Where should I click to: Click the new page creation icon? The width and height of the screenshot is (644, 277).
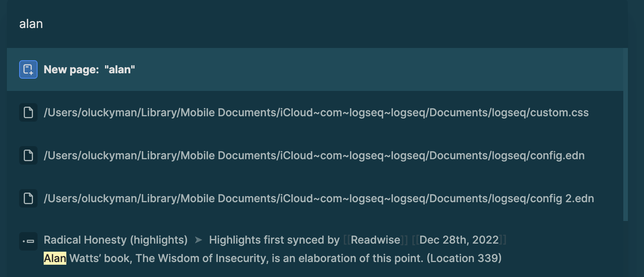[28, 69]
